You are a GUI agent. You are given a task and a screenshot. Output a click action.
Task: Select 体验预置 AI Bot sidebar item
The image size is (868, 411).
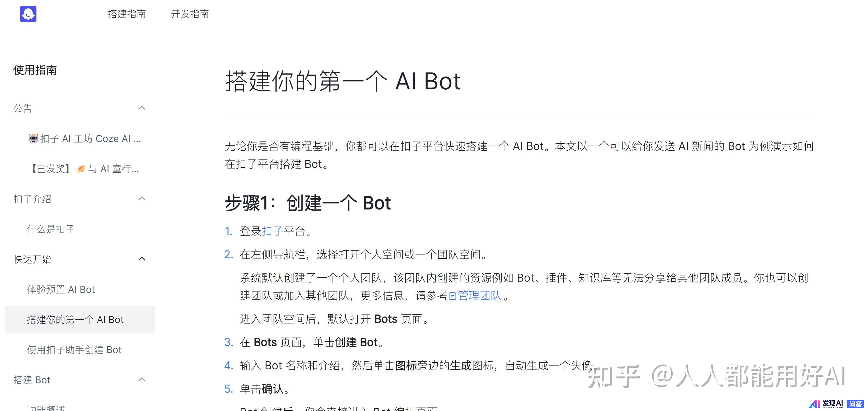tap(61, 290)
